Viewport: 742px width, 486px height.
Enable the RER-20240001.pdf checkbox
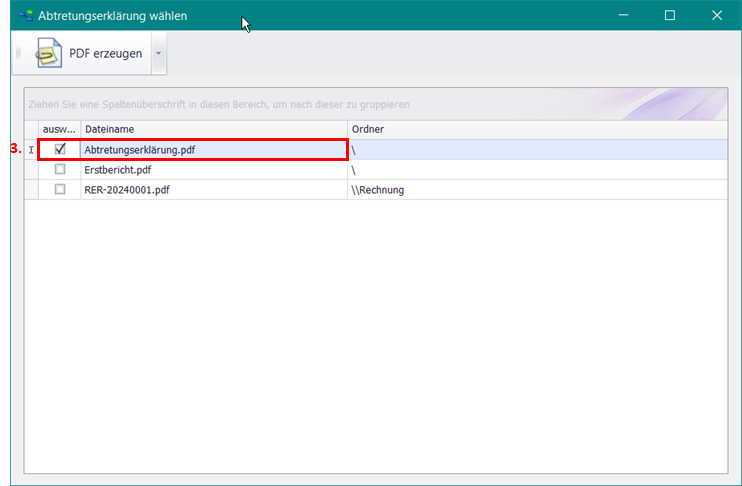tap(60, 189)
